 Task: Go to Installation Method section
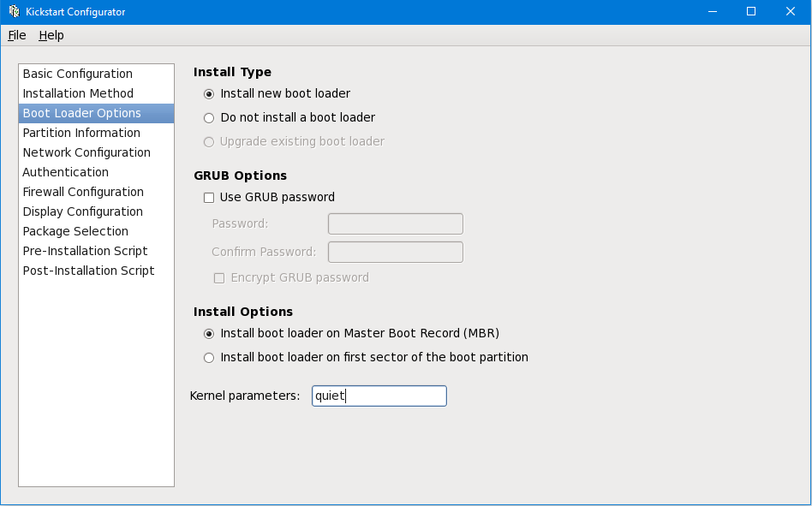[x=78, y=94]
